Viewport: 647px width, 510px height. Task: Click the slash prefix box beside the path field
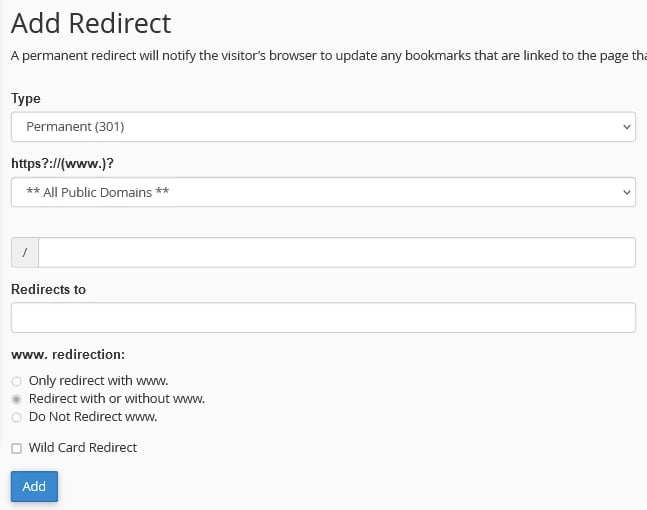(x=25, y=253)
